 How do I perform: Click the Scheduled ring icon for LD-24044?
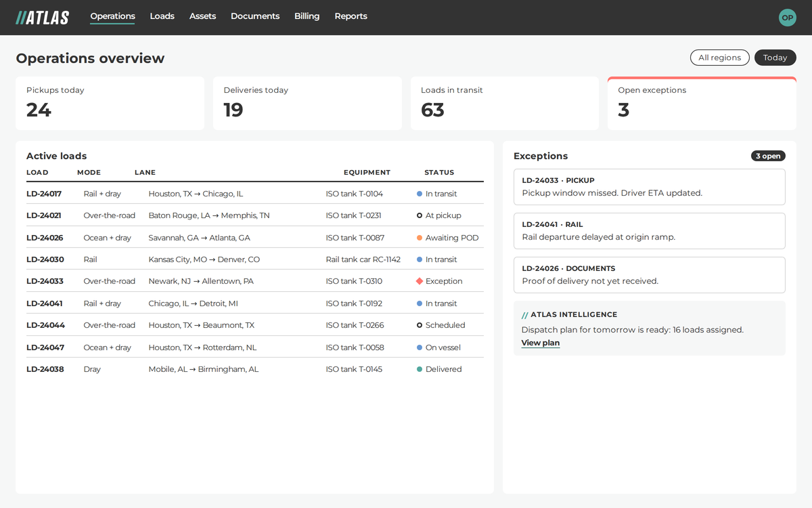tap(420, 325)
